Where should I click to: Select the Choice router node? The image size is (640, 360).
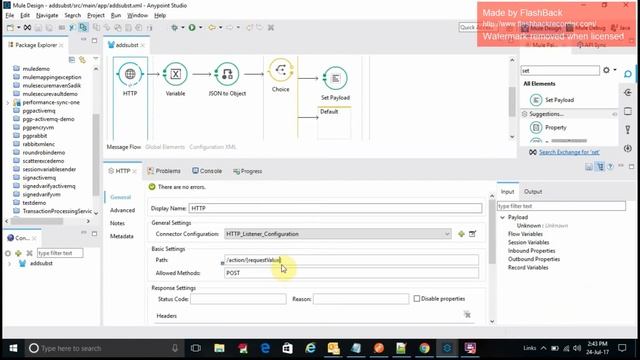[280, 70]
